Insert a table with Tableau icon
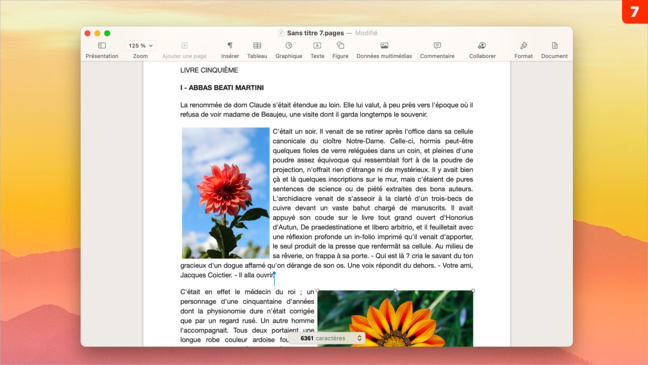Viewport: 648px width, 365px height. [x=257, y=45]
